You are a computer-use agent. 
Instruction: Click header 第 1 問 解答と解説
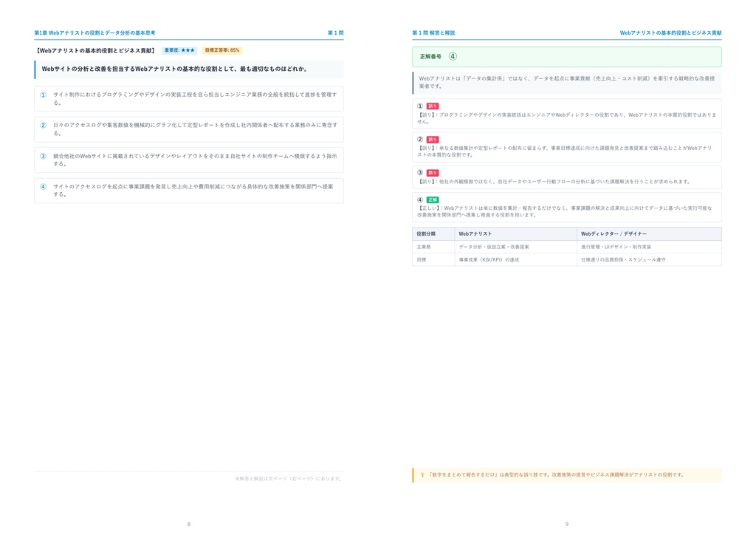[433, 33]
